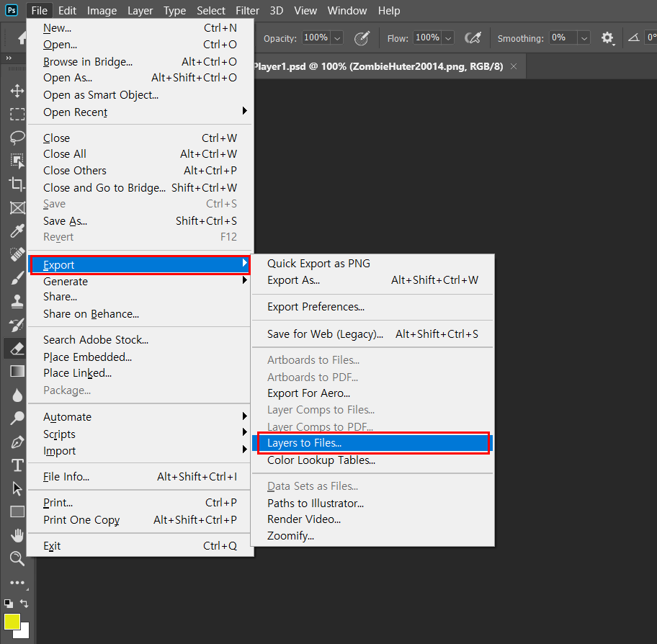This screenshot has height=644, width=657.
Task: Click the brush angle icon
Action: pos(633,37)
